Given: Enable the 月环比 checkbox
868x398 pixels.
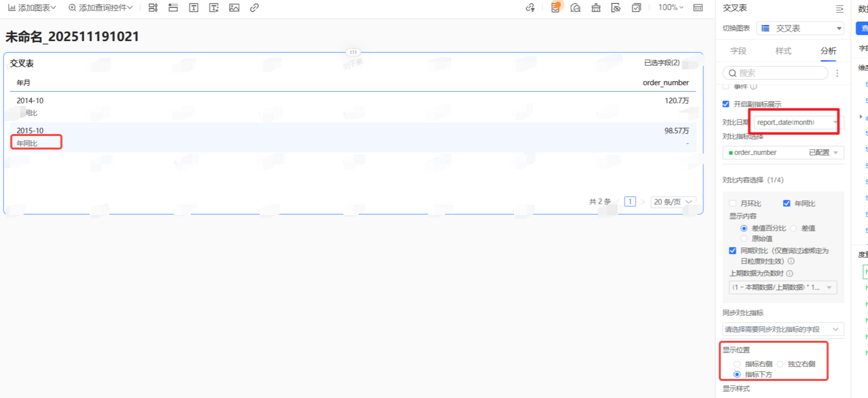Looking at the screenshot, I should point(733,203).
